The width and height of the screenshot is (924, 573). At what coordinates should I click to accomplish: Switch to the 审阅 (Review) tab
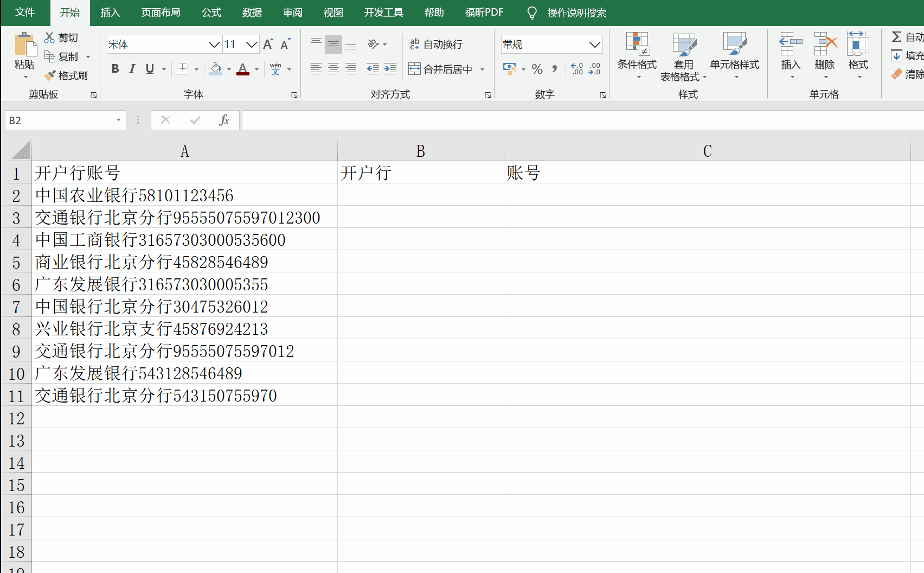point(293,12)
